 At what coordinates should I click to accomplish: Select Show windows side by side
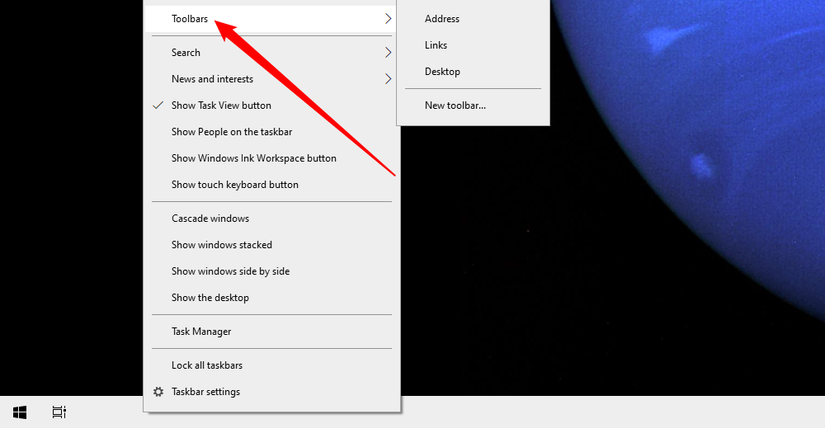click(271, 271)
